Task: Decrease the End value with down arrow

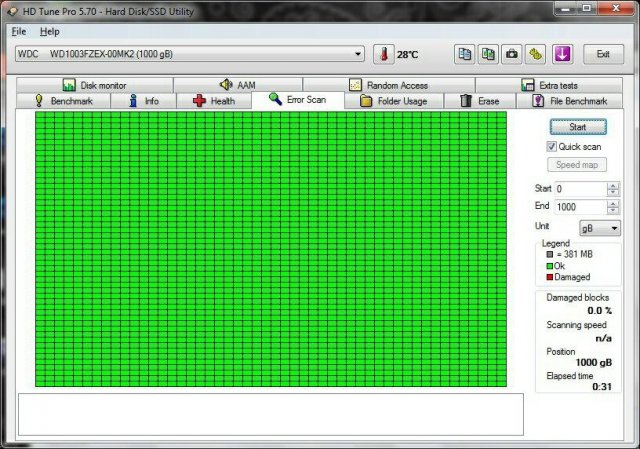Action: (x=612, y=211)
